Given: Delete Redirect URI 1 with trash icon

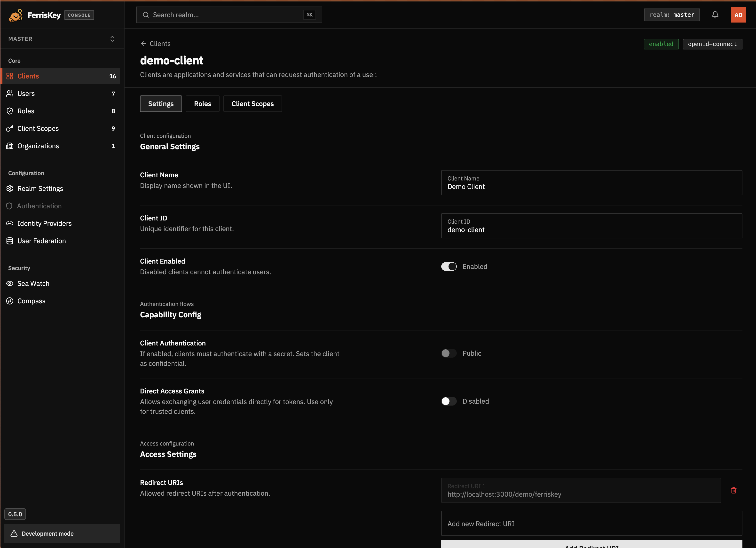Looking at the screenshot, I should point(733,490).
